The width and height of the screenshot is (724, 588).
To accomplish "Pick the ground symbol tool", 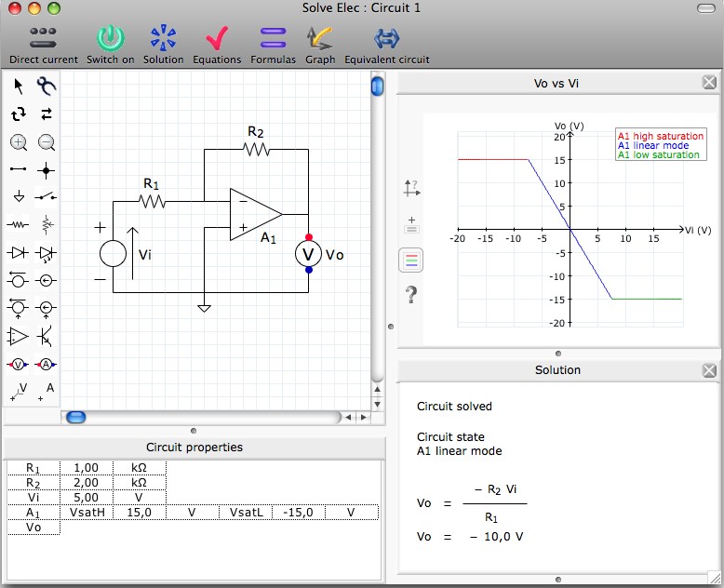I will pos(19,197).
